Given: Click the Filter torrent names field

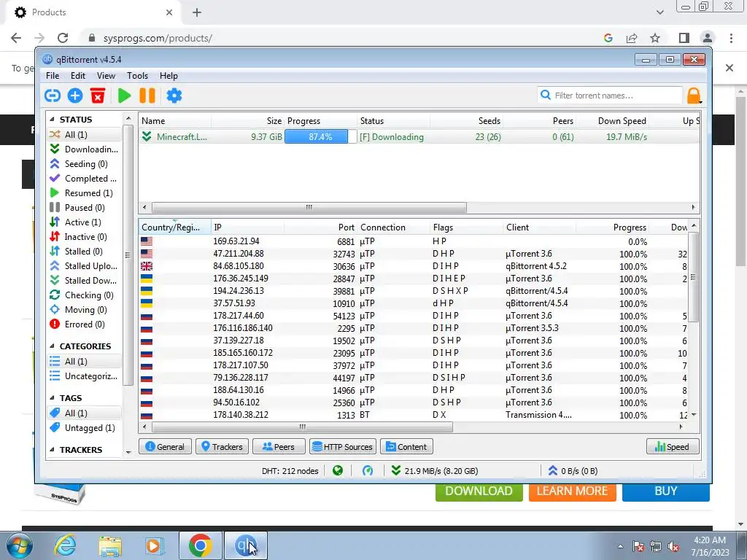Looking at the screenshot, I should click(x=610, y=96).
